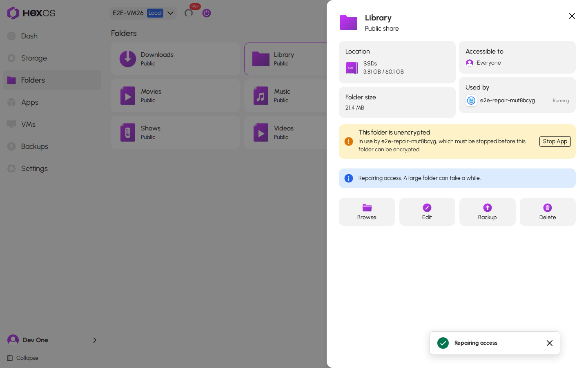Click the large Library folder icon in panel
This screenshot has height=368, width=588.
349,22
